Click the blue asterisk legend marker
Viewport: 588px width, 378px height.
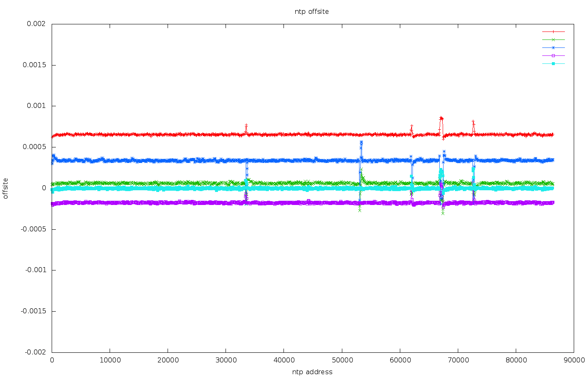[553, 47]
